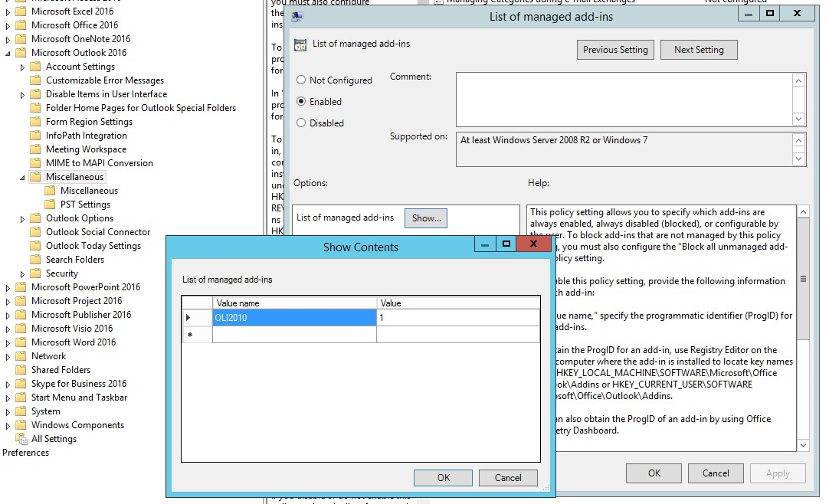This screenshot has width=829, height=504.
Task: Click the value cell containing 1
Action: click(x=458, y=318)
